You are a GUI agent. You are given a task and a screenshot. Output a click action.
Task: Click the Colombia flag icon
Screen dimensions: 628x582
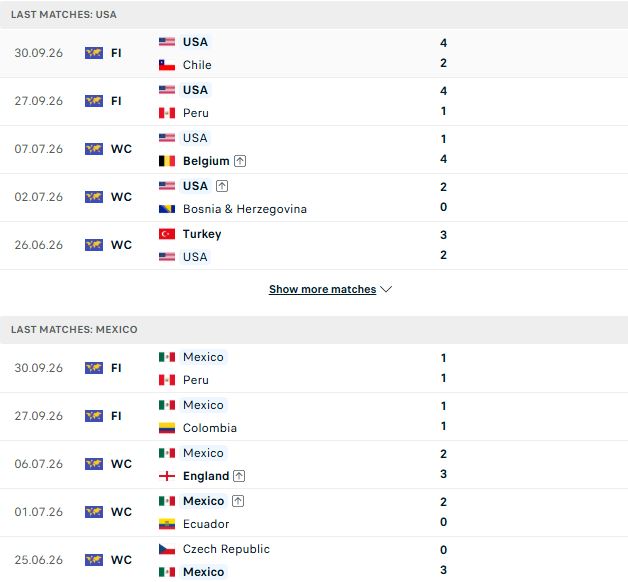(167, 428)
